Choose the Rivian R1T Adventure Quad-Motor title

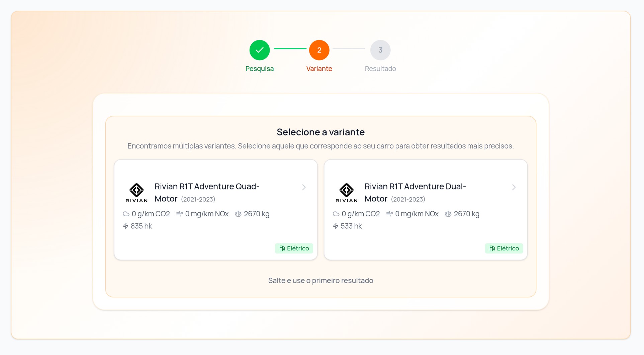[x=207, y=193]
